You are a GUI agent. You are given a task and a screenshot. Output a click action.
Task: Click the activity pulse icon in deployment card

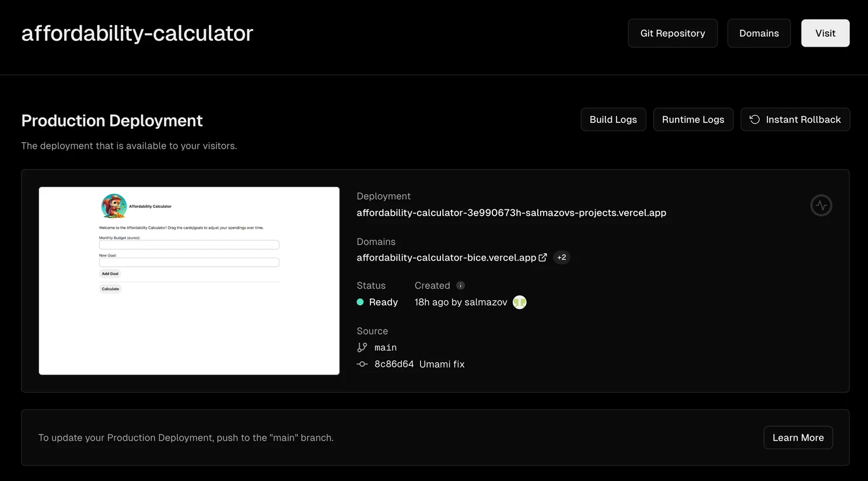[821, 205]
